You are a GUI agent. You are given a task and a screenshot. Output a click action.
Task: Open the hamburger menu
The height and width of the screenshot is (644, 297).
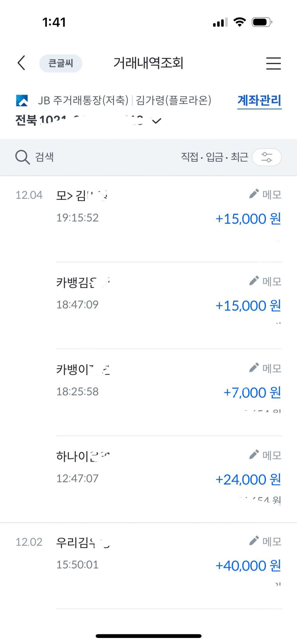273,63
